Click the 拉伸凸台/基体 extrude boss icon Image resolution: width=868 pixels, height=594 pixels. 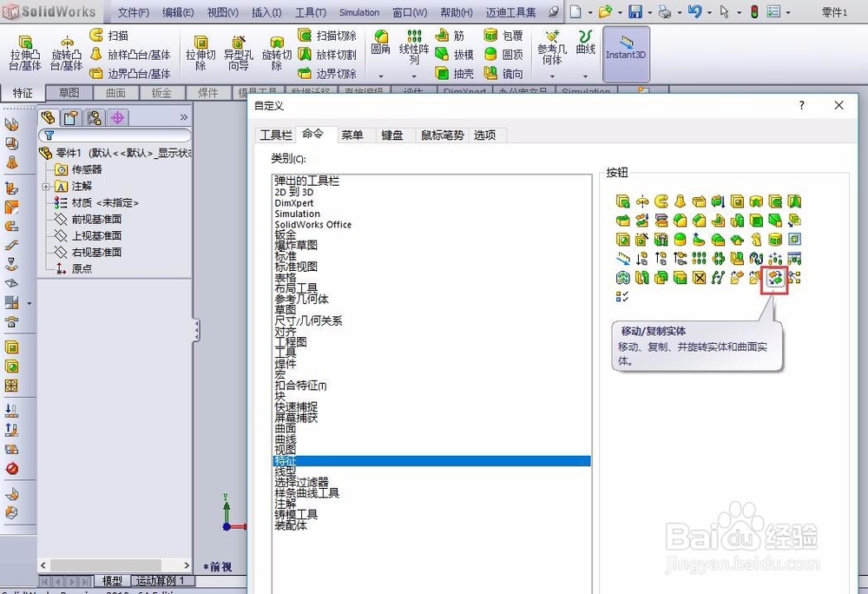click(25, 53)
